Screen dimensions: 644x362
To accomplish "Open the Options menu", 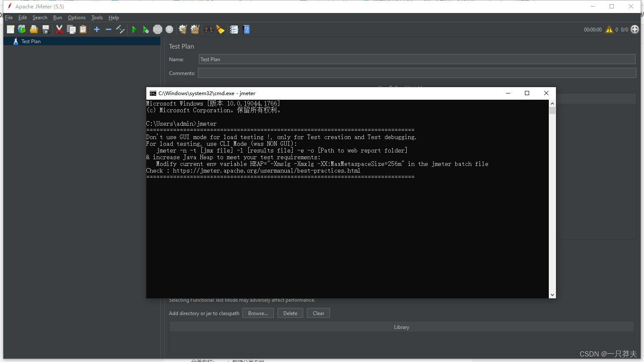I will pos(77,18).
